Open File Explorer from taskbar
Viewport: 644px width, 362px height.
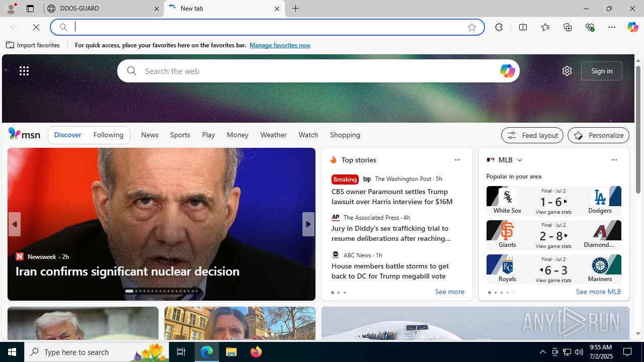click(x=231, y=352)
